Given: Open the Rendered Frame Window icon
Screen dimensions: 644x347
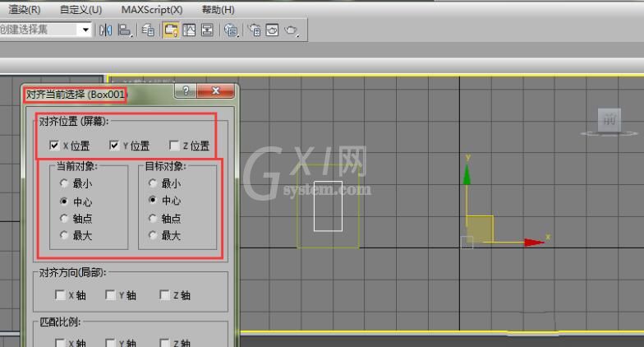Looking at the screenshot, I should tap(273, 30).
